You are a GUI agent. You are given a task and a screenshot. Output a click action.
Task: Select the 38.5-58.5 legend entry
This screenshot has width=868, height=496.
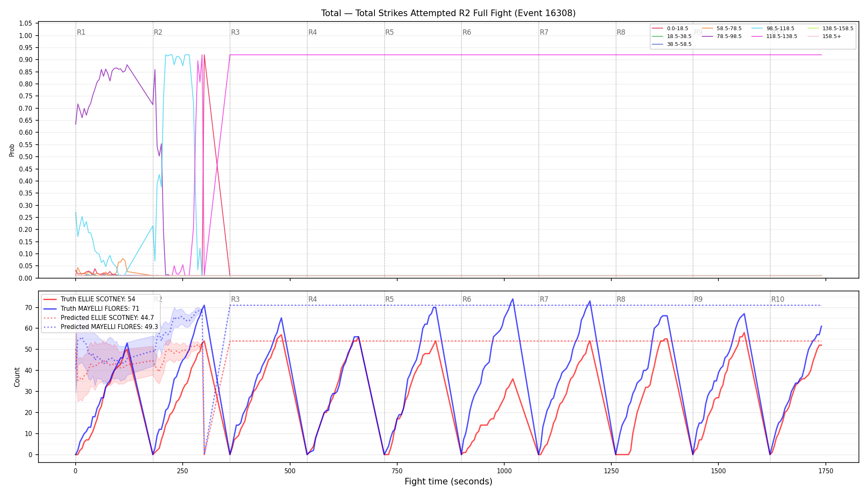(672, 44)
